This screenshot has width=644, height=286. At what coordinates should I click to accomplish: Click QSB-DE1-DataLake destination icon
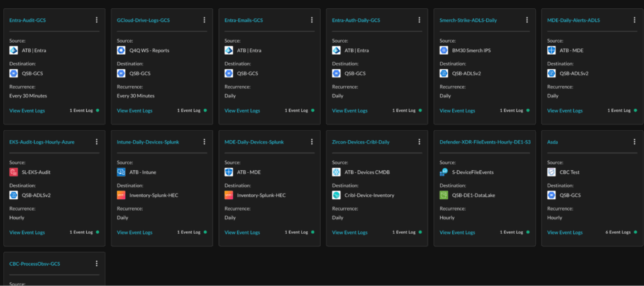click(x=444, y=195)
